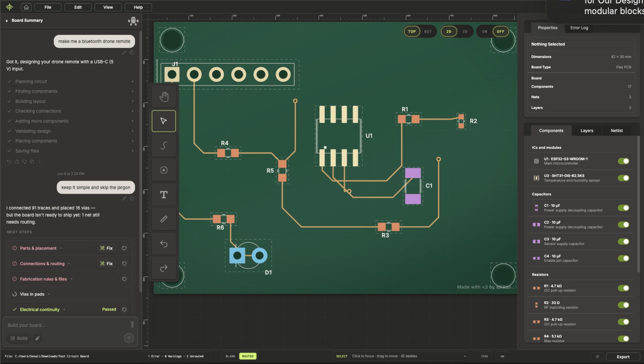Give thumbs down to first response
The height and width of the screenshot is (364, 644).
[x=24, y=162]
